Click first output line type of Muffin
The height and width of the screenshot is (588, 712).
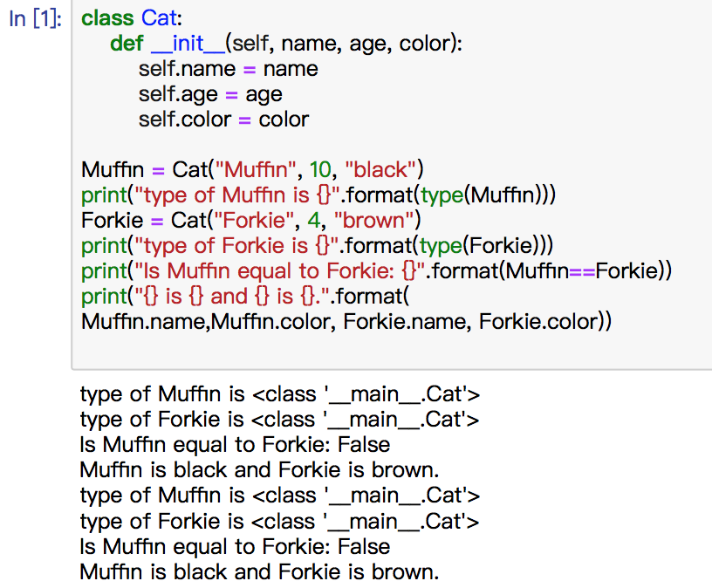pos(280,394)
